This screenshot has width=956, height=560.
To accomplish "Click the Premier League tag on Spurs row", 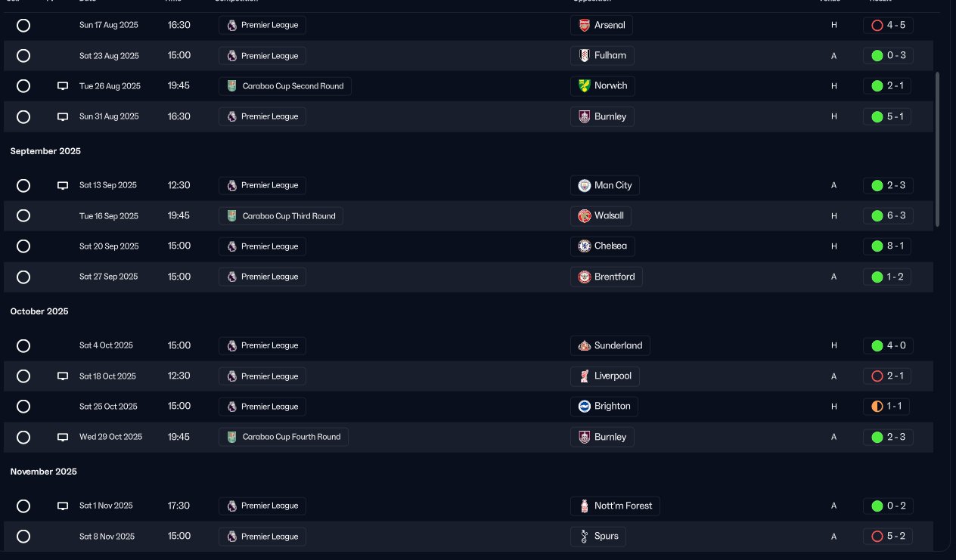I will (x=262, y=536).
